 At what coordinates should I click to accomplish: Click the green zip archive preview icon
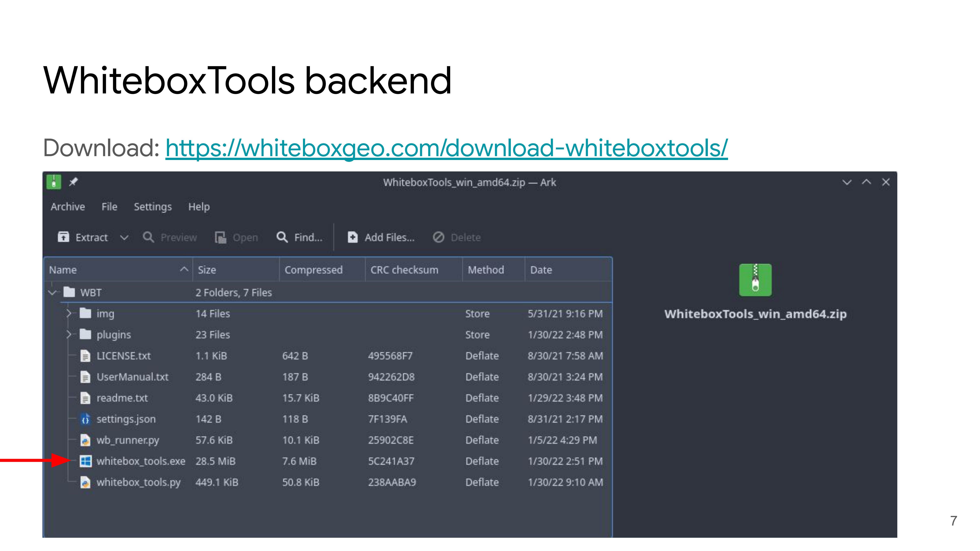[755, 280]
